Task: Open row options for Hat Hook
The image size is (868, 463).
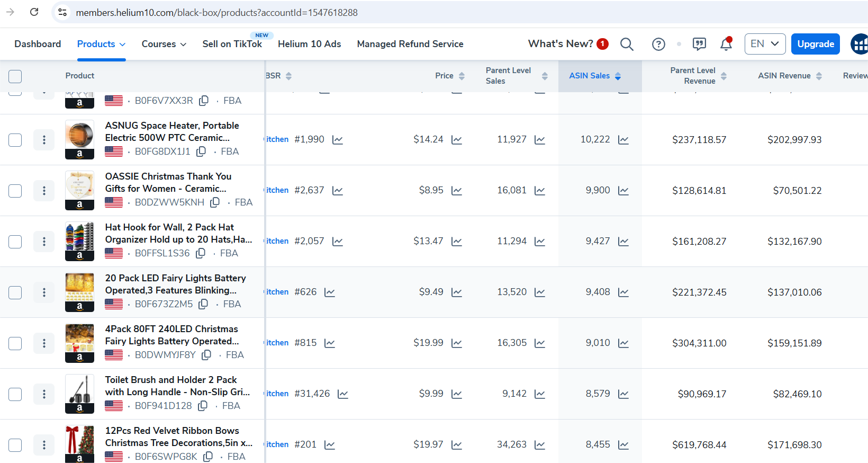Action: tap(44, 242)
